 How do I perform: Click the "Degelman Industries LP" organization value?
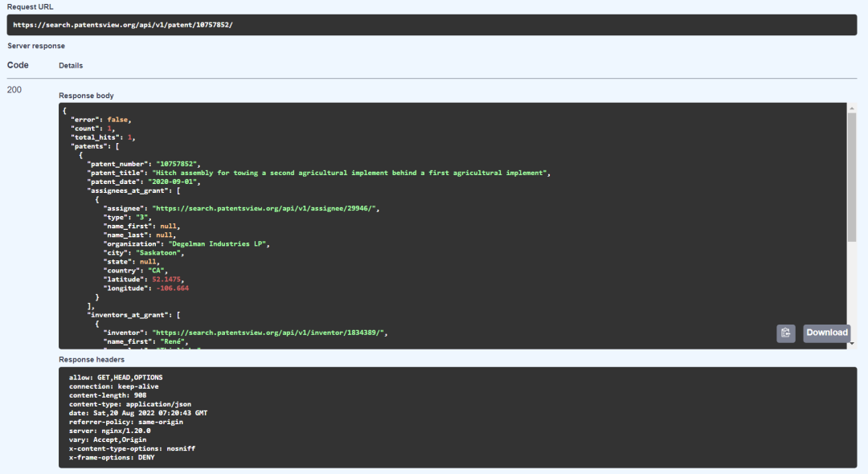coord(217,243)
